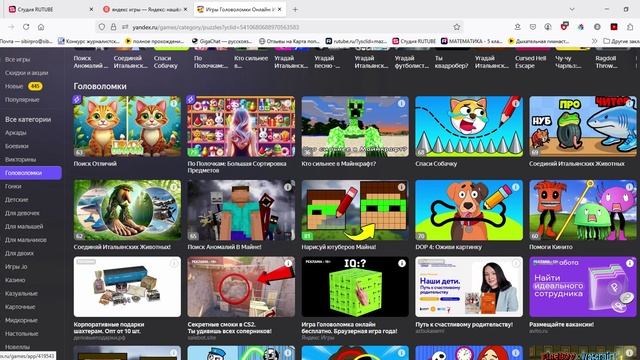This screenshot has height=360, width=640.
Task: Open tracking protection shield in address bar
Action: 102,27
